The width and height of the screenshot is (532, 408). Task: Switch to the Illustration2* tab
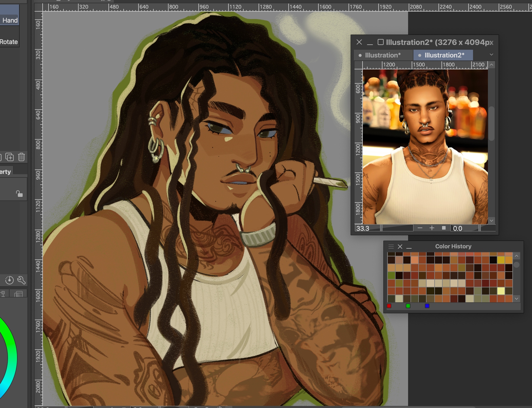click(444, 55)
